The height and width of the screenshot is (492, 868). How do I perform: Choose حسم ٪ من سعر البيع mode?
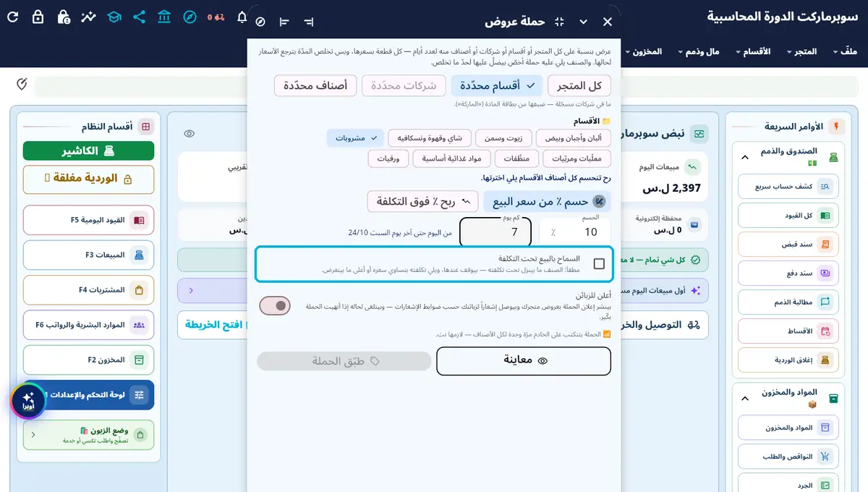coord(548,201)
